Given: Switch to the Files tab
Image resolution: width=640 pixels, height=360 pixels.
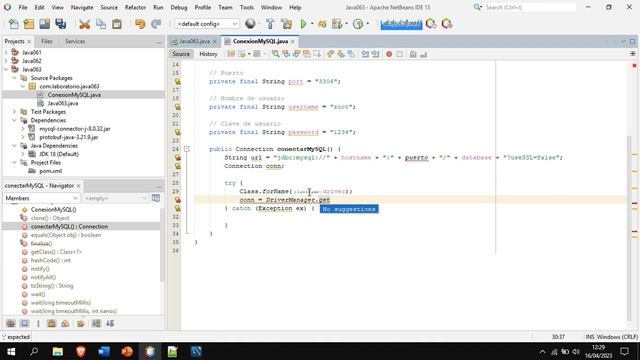Looking at the screenshot, I should pos(47,41).
